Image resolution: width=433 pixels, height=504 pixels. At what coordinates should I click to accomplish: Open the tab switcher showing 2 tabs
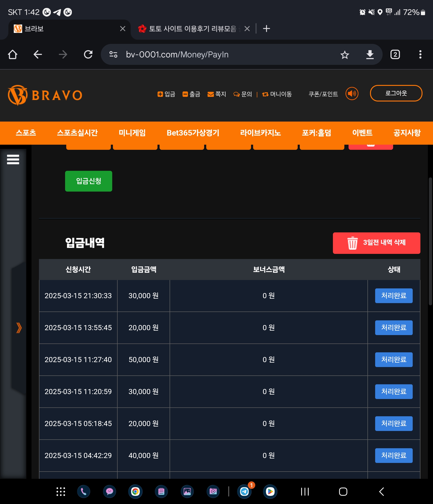click(x=395, y=55)
